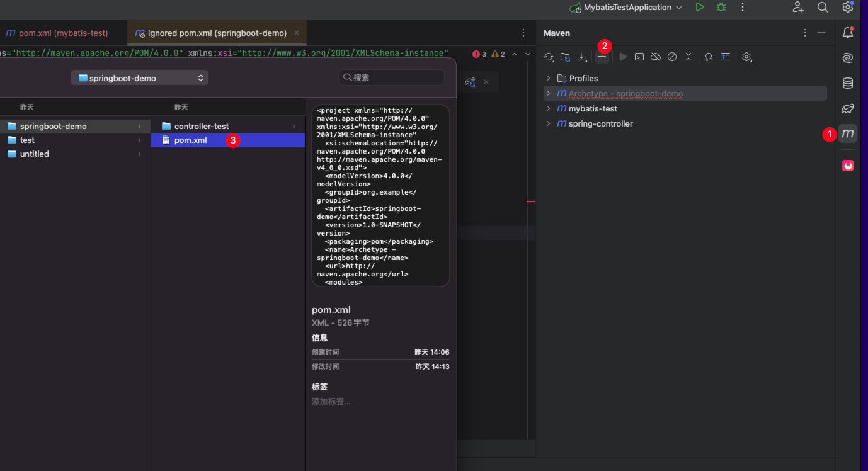Open the Maven tool window sidebar icon
The height and width of the screenshot is (471, 868).
click(848, 133)
